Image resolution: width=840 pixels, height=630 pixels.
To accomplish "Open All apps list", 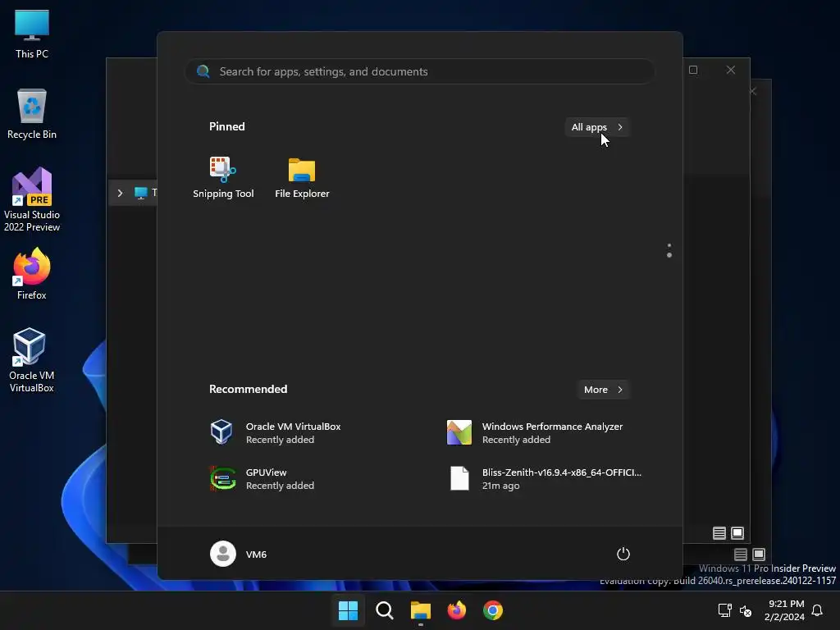I will 597,127.
